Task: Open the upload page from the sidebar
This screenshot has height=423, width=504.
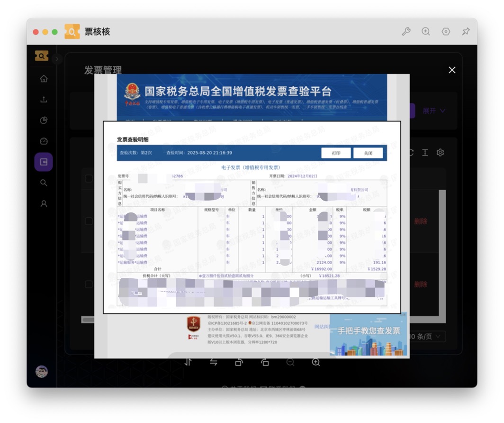Action: (x=44, y=100)
